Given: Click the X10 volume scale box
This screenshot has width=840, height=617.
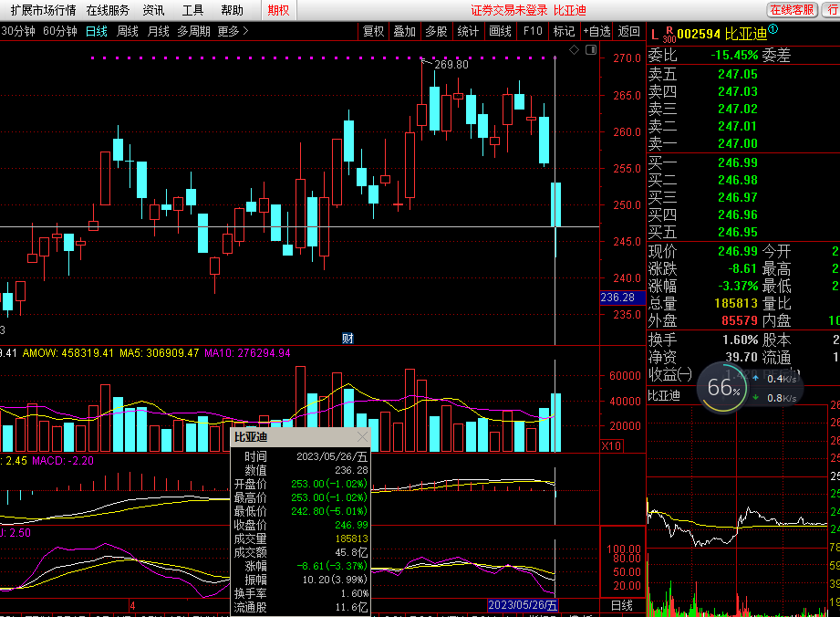Looking at the screenshot, I should [611, 446].
